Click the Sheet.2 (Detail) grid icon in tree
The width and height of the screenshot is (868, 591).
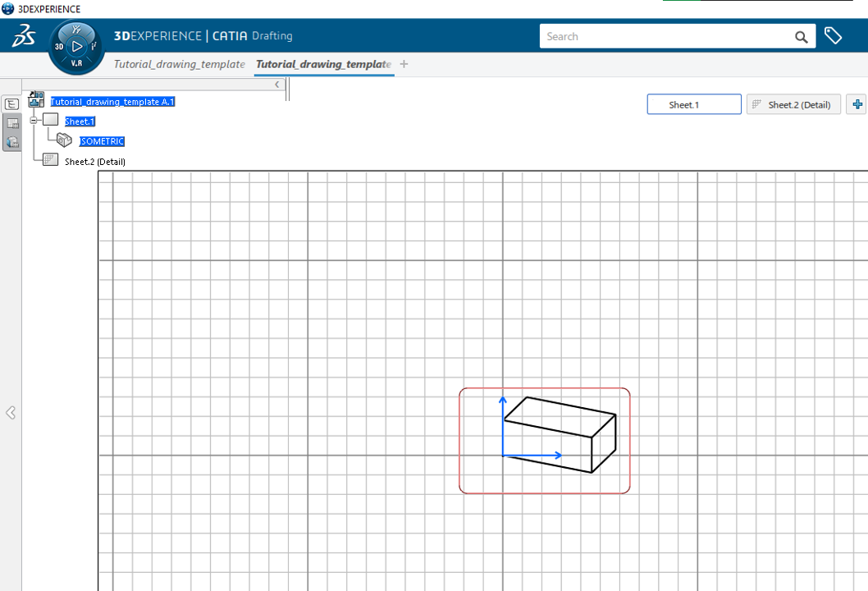(50, 158)
